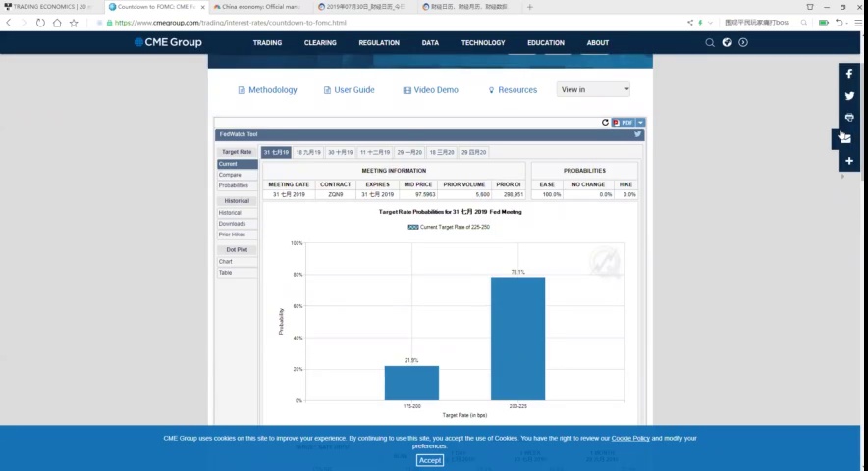Open the dropdown arrow beside PDF
Image resolution: width=868 pixels, height=471 pixels.
coord(640,123)
